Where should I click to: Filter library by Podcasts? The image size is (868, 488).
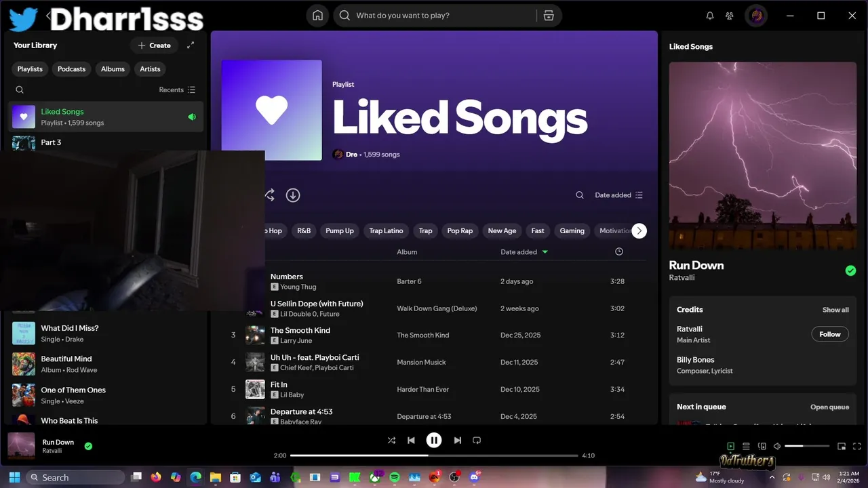[71, 69]
